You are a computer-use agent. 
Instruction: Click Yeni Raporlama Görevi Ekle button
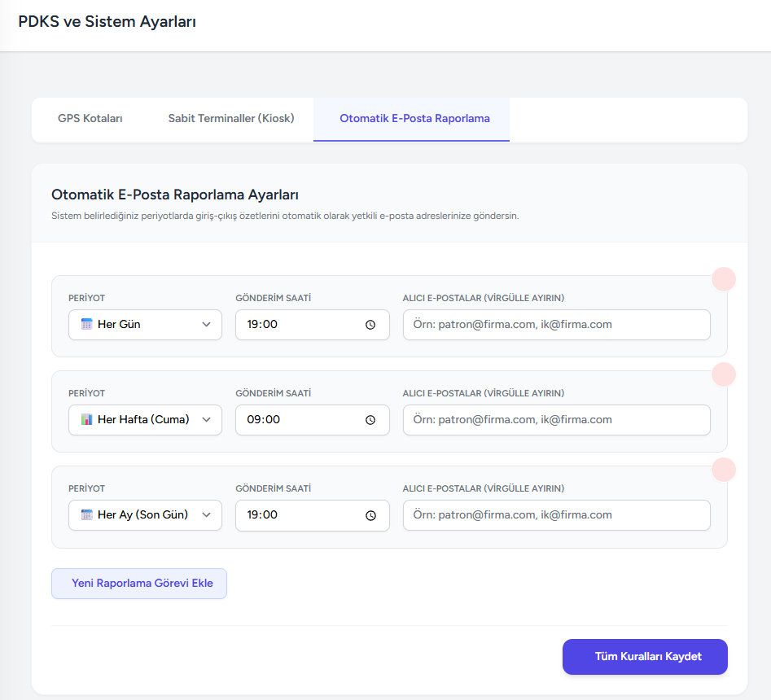139,584
